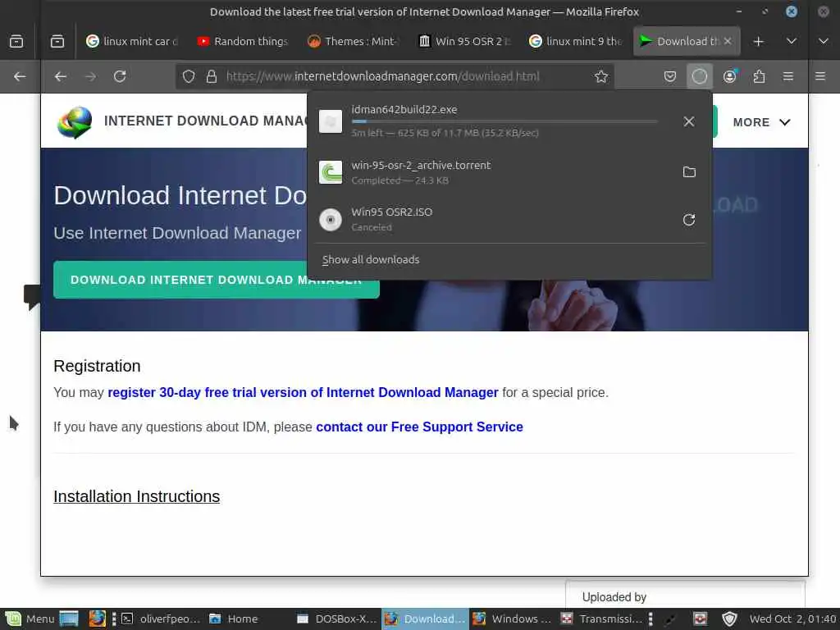Click show desktop icon in taskbar

pyautogui.click(x=69, y=619)
